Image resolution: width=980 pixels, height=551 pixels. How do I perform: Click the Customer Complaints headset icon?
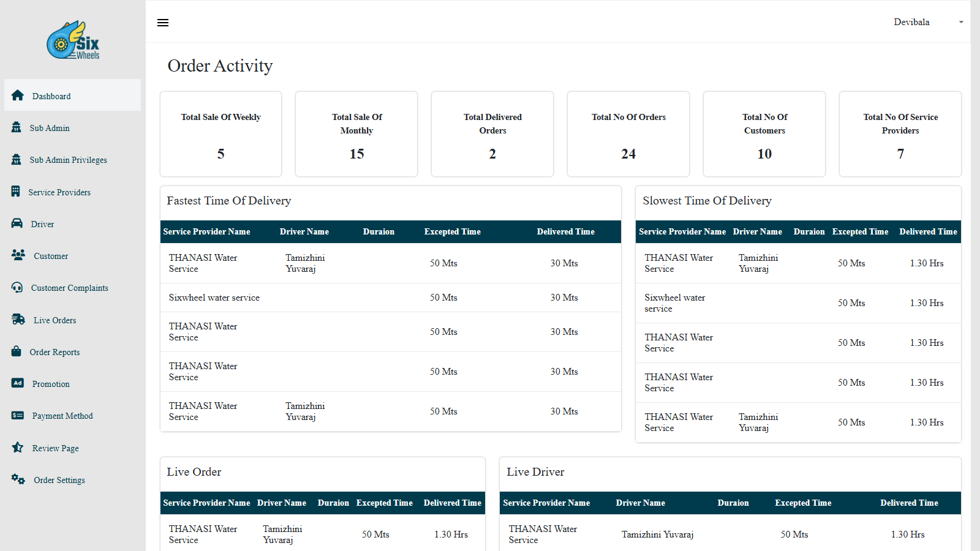click(x=17, y=287)
